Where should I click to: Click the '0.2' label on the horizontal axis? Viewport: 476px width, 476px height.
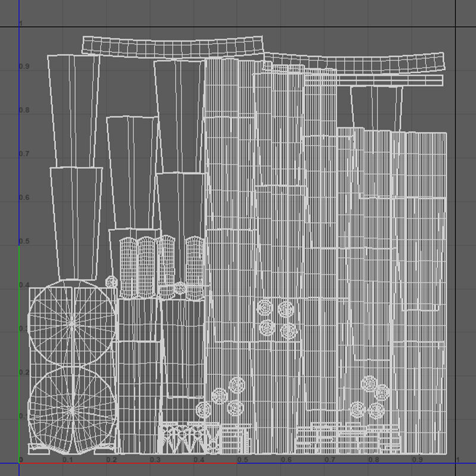[x=111, y=459]
